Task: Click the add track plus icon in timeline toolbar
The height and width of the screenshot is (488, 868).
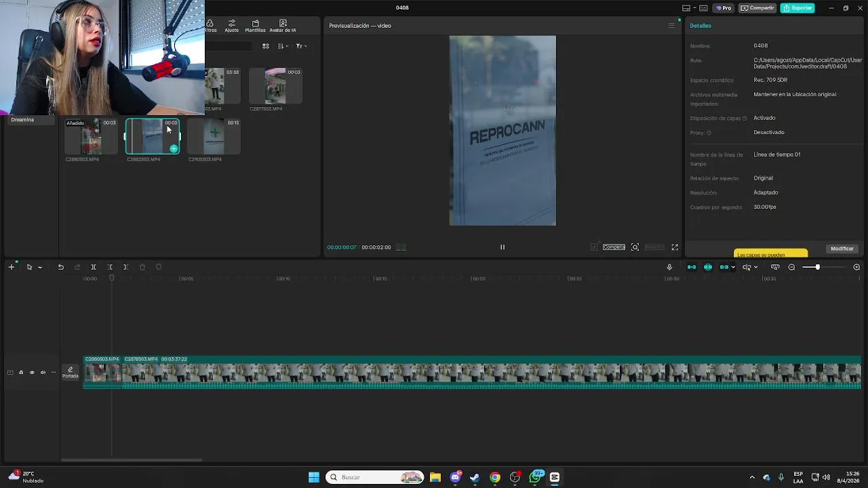Action: tap(11, 267)
